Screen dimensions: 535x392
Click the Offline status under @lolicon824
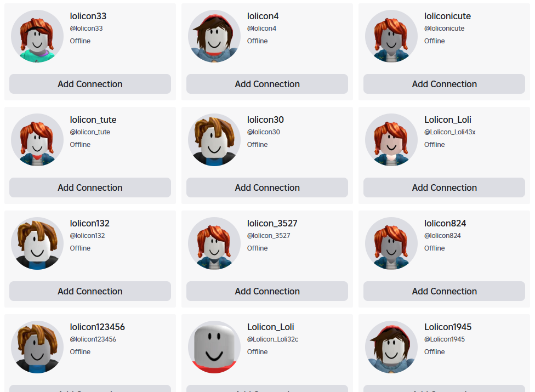[434, 248]
